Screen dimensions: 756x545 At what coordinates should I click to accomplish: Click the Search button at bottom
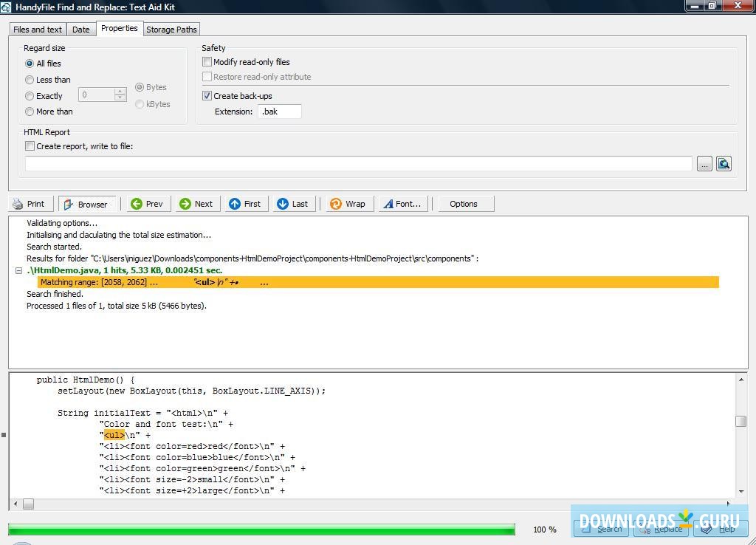click(x=601, y=529)
